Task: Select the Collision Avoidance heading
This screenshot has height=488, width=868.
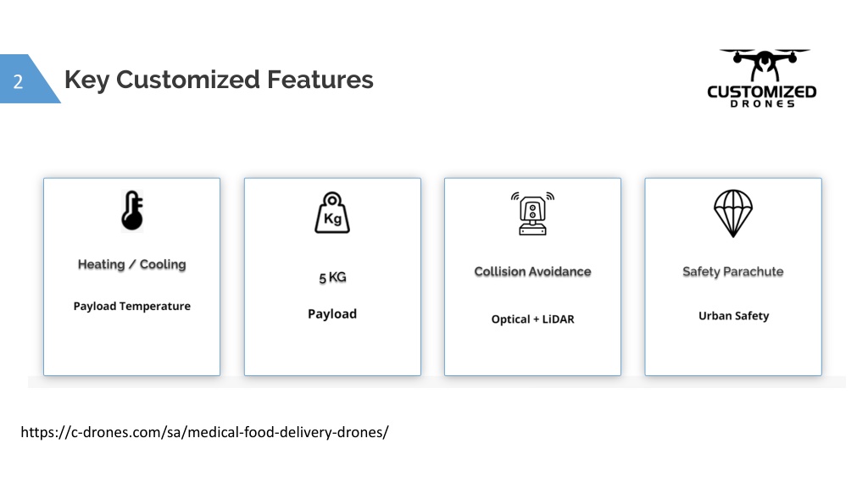Action: click(x=532, y=272)
